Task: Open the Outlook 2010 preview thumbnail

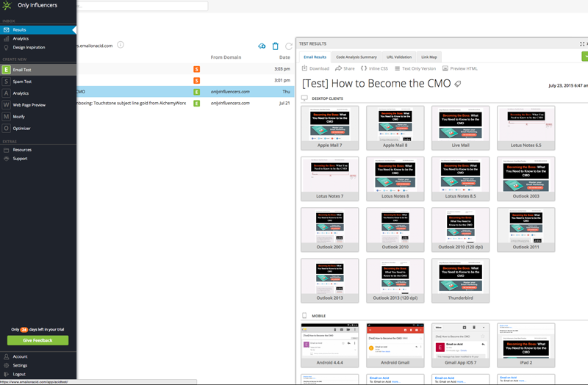Action: coord(395,230)
